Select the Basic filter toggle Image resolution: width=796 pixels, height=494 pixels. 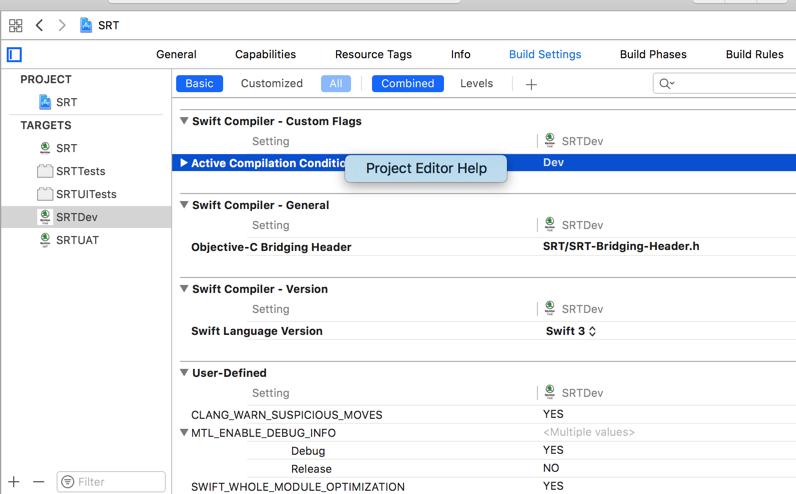click(199, 84)
